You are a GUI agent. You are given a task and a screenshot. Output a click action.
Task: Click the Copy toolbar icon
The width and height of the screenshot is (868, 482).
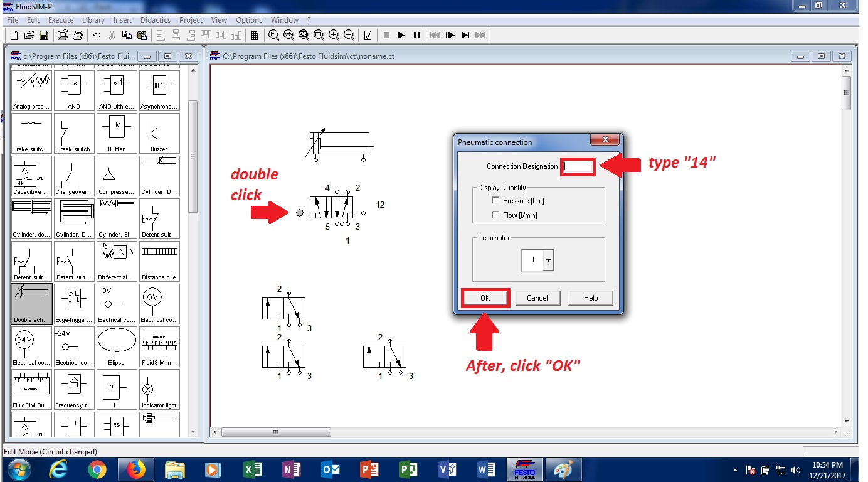[127, 35]
